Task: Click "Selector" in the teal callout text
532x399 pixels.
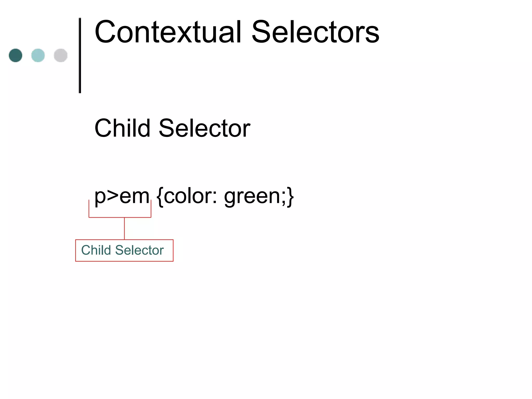Action: point(139,250)
